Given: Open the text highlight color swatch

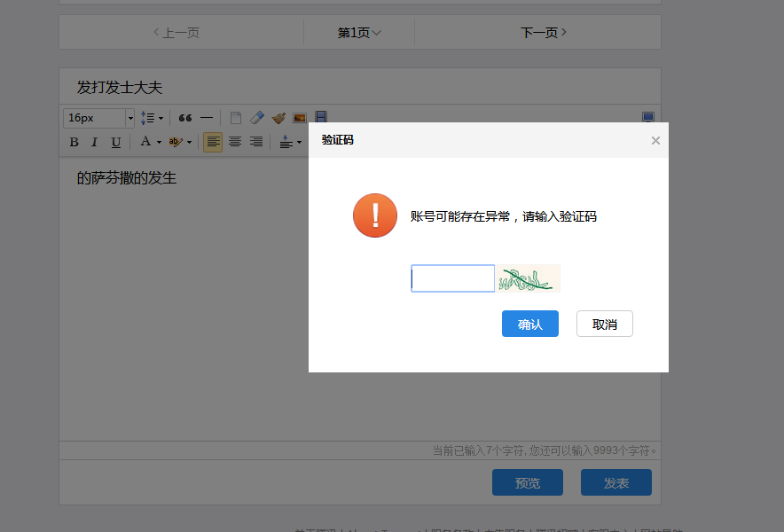Looking at the screenshot, I should pyautogui.click(x=176, y=141).
